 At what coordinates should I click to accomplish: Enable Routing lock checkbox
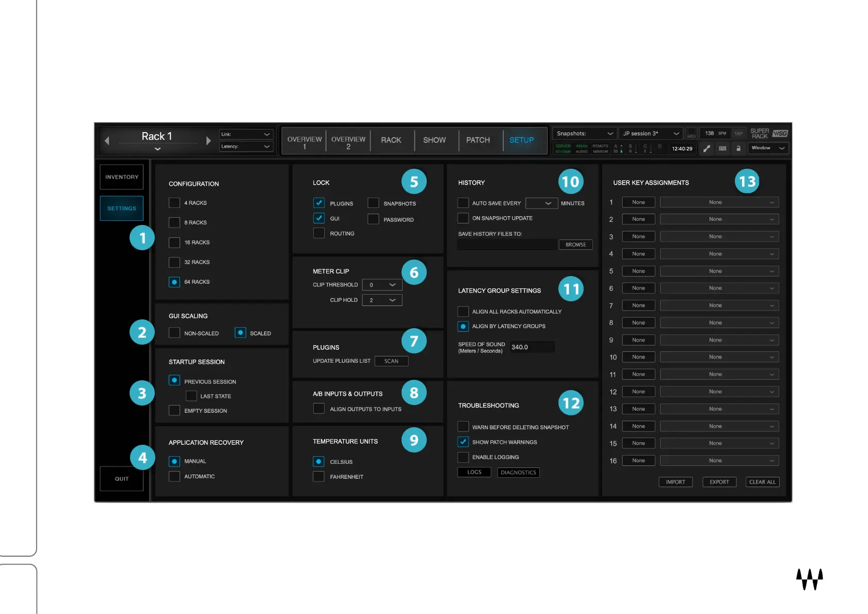pos(319,233)
